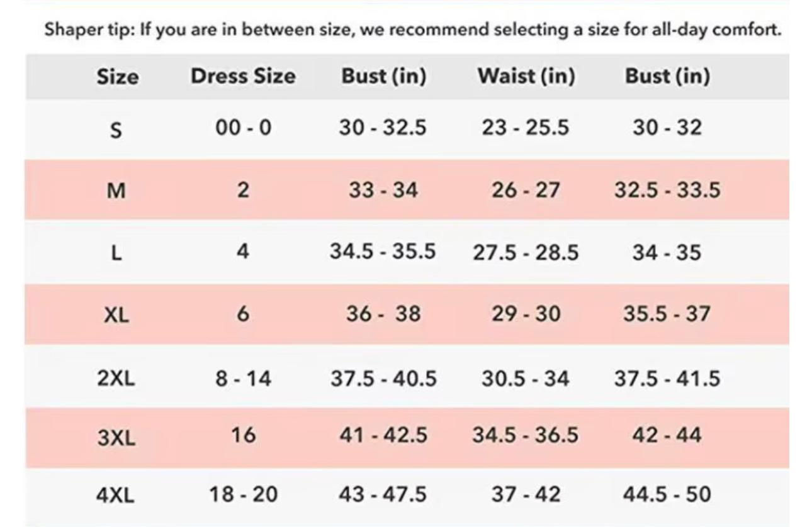This screenshot has height=527, width=812.
Task: Select waist measurement 27.5 - 28.5
Action: (x=525, y=252)
